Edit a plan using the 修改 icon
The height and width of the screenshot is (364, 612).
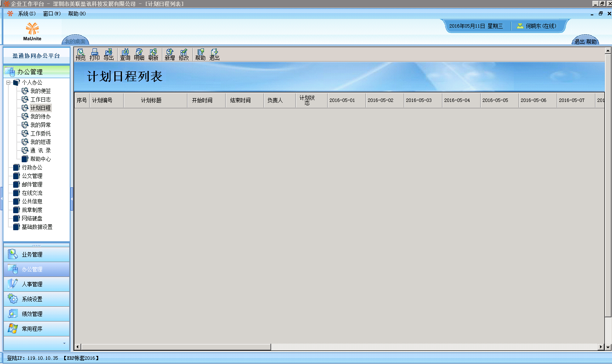[184, 54]
